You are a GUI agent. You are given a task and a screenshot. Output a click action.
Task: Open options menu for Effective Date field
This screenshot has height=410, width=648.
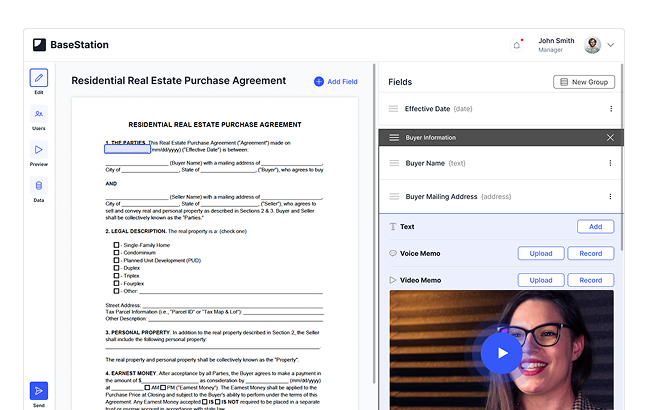610,108
